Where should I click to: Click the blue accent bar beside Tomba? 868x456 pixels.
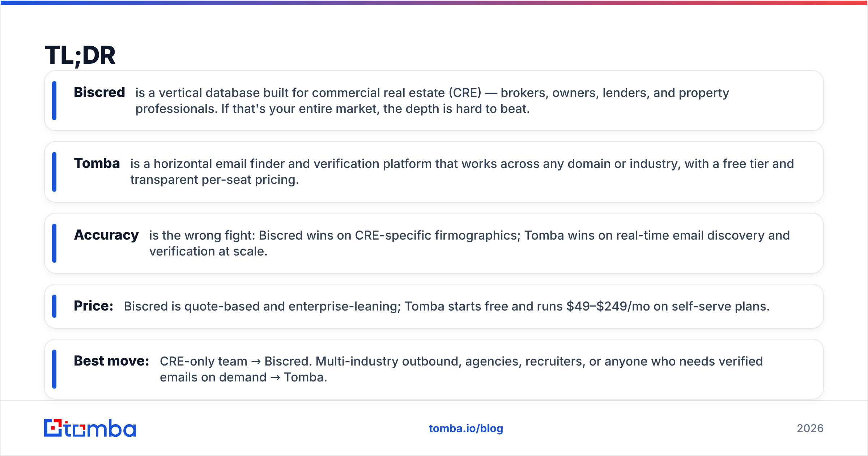[x=54, y=172]
